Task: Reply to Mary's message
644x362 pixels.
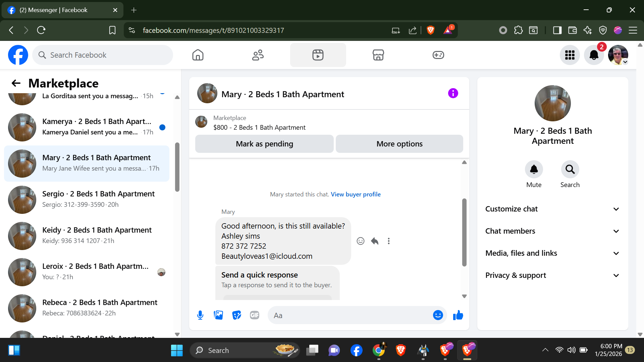Action: point(375,241)
